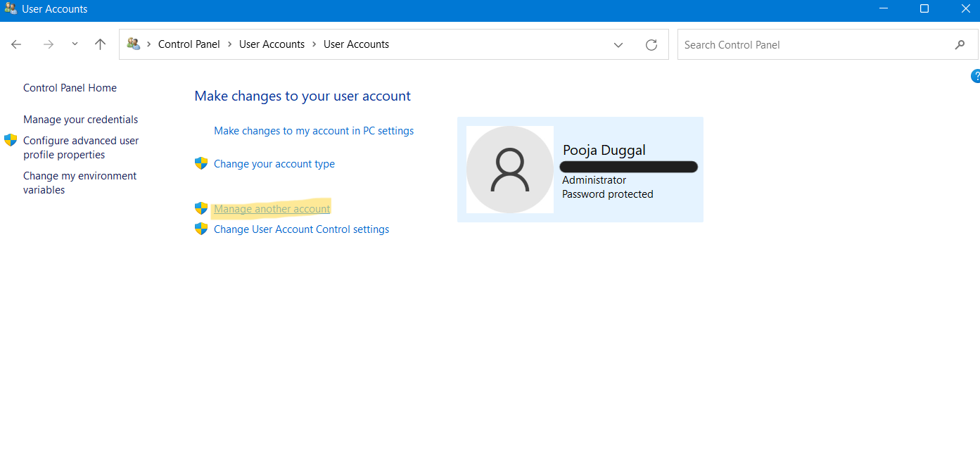Click shield icon beside Change your account type

point(201,164)
